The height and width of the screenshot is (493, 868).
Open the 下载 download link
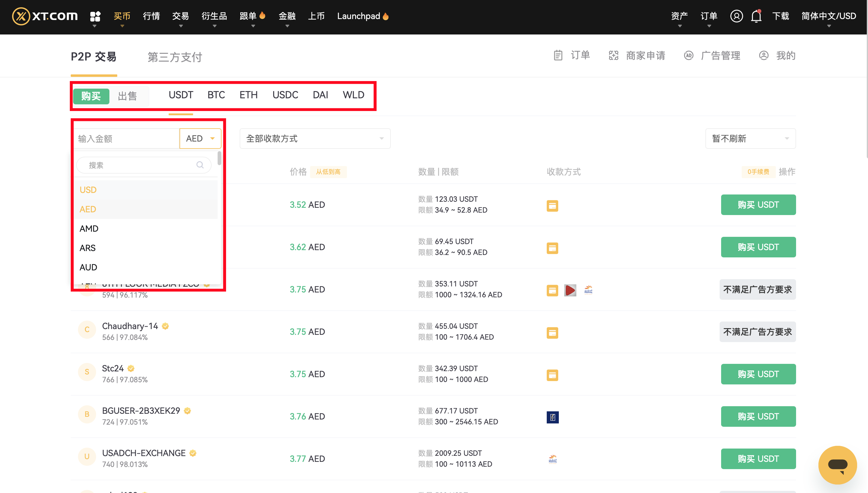pos(780,16)
